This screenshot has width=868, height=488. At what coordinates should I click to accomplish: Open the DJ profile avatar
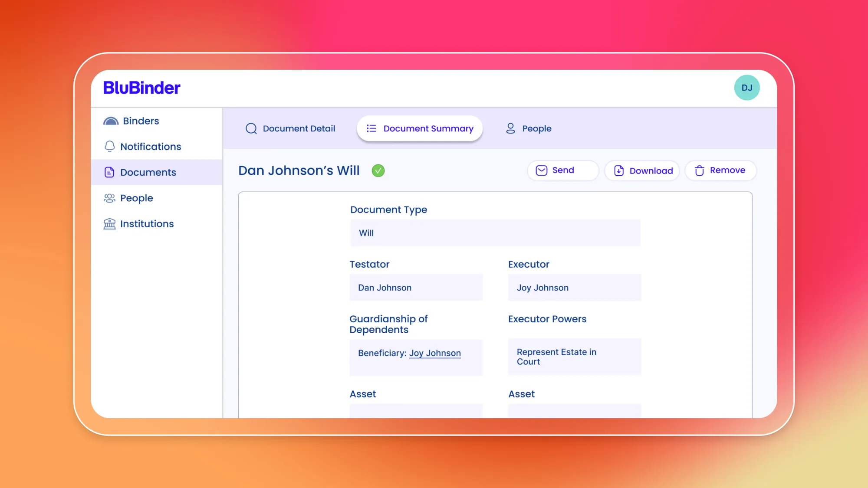747,88
